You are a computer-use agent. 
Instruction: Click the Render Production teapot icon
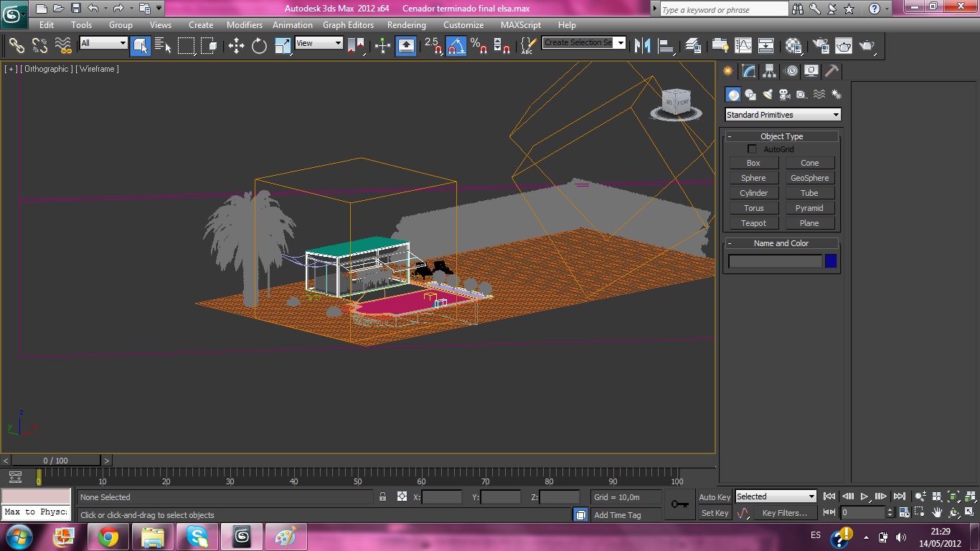coord(867,47)
